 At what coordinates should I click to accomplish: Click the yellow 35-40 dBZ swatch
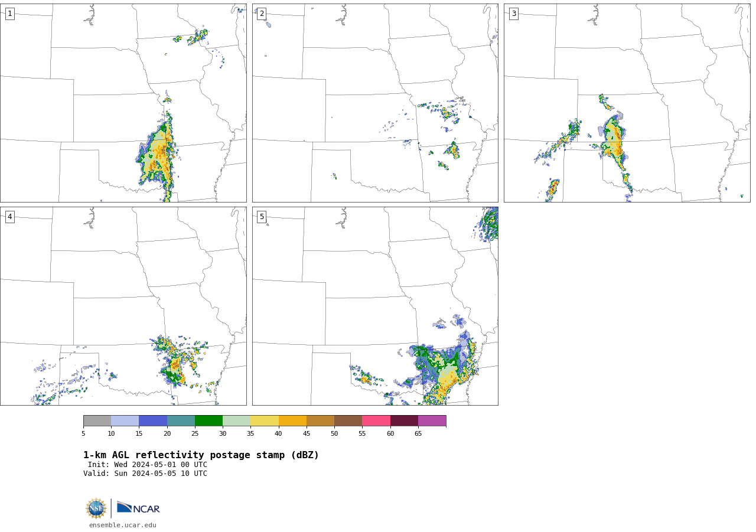tap(265, 421)
